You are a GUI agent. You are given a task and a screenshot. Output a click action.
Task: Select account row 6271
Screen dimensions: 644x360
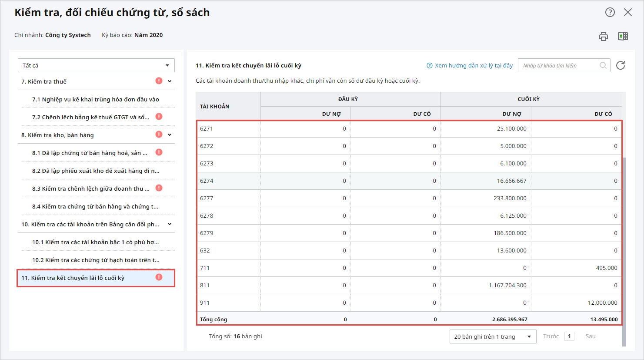coord(409,128)
